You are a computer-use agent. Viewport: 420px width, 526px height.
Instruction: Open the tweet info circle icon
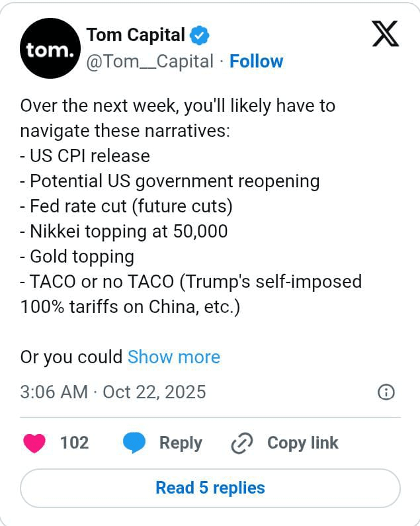click(386, 392)
